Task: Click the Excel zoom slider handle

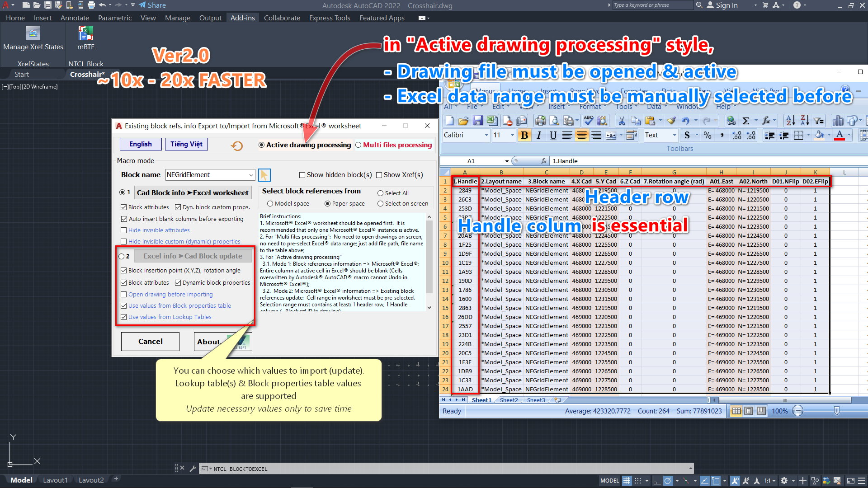Action: pyautogui.click(x=837, y=411)
